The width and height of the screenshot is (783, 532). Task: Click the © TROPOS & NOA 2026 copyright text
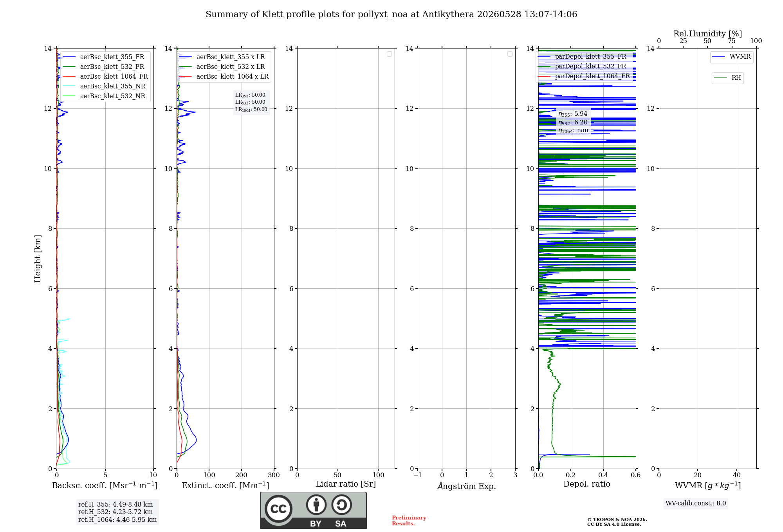click(617, 519)
